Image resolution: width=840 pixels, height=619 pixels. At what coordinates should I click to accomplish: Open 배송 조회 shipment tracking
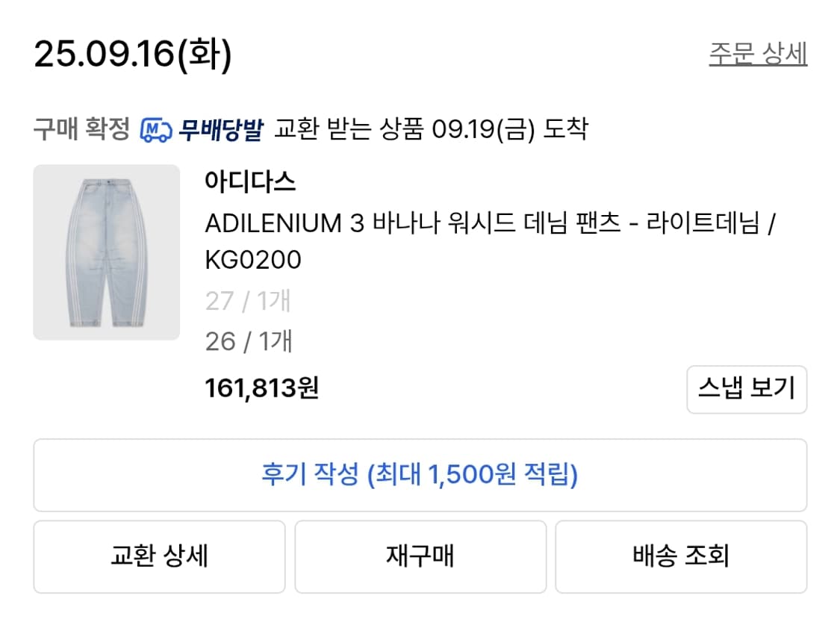click(681, 556)
